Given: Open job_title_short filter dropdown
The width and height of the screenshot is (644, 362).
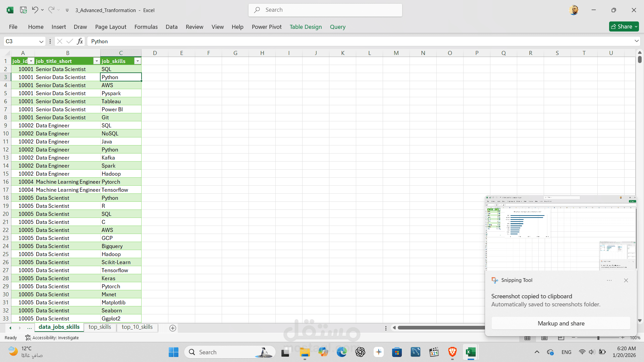Looking at the screenshot, I should coord(97,61).
